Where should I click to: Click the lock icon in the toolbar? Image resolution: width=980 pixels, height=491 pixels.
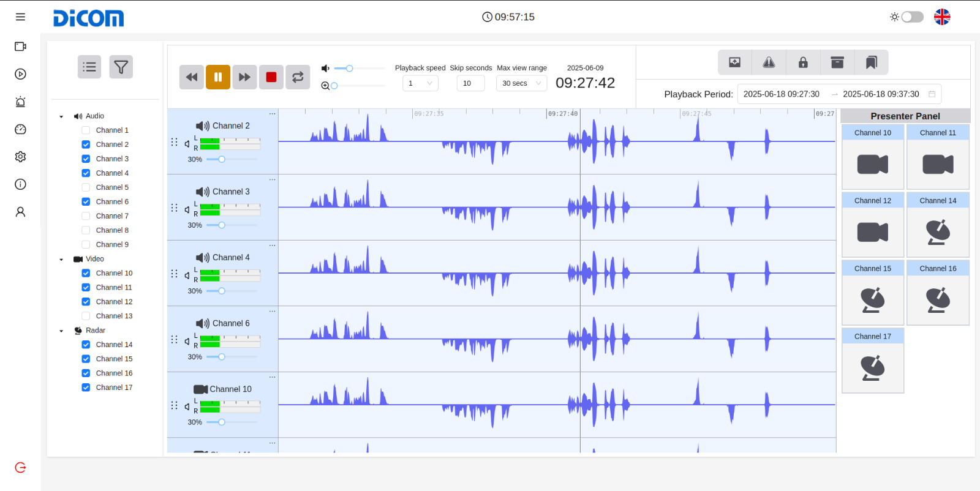(803, 62)
